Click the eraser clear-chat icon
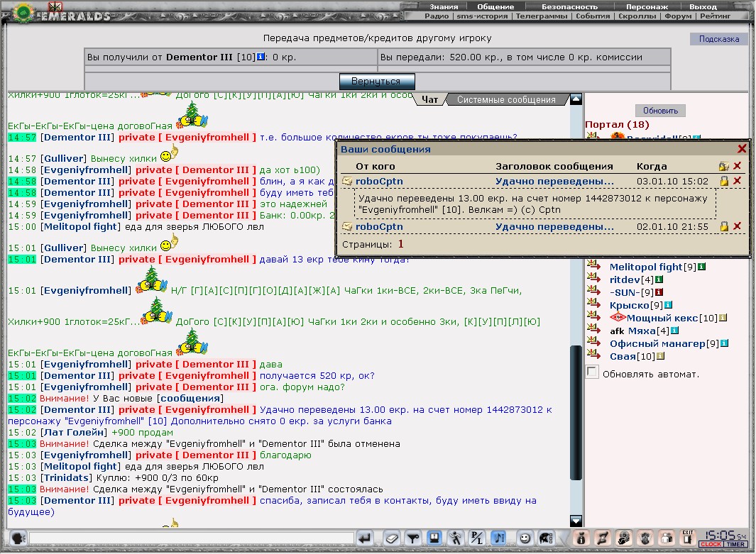 [392, 538]
